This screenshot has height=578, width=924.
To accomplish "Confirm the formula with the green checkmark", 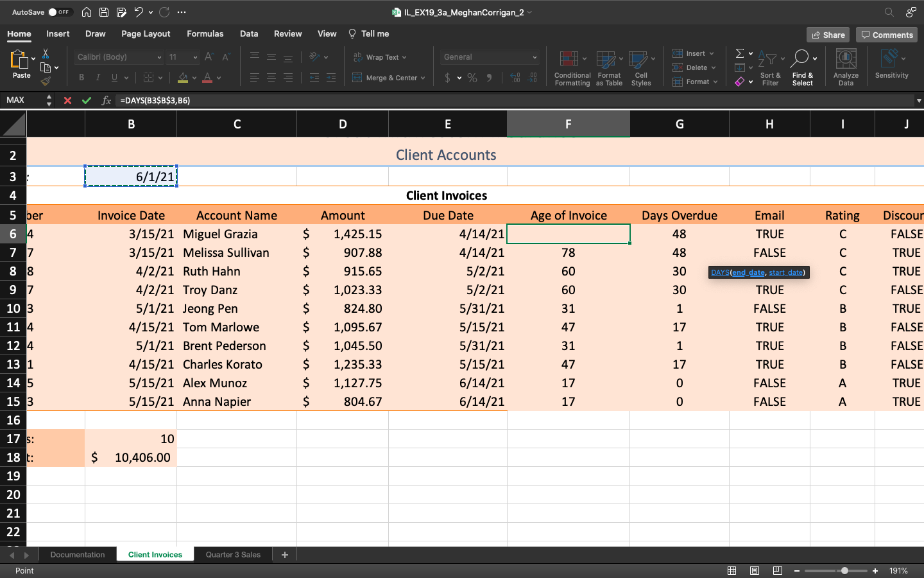I will pos(87,100).
